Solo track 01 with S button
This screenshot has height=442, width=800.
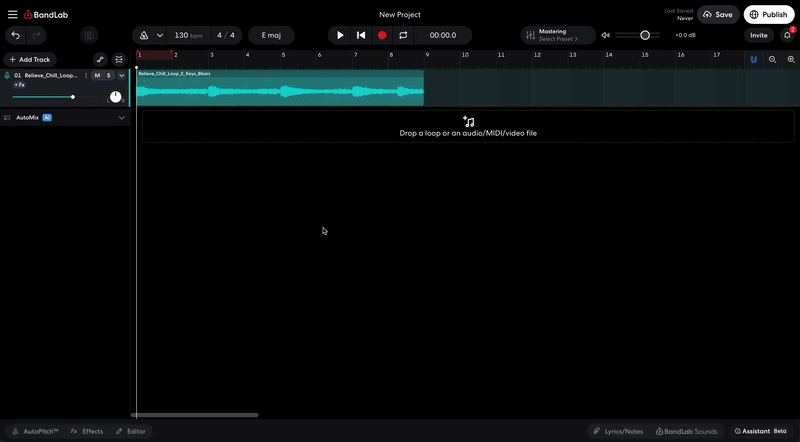[x=109, y=76]
